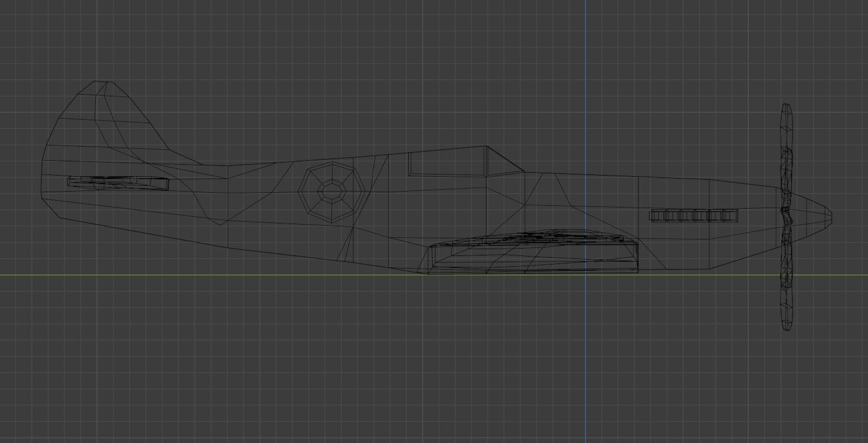The width and height of the screenshot is (868, 443).
Task: Select the row of exhaust stacks
Action: click(694, 216)
